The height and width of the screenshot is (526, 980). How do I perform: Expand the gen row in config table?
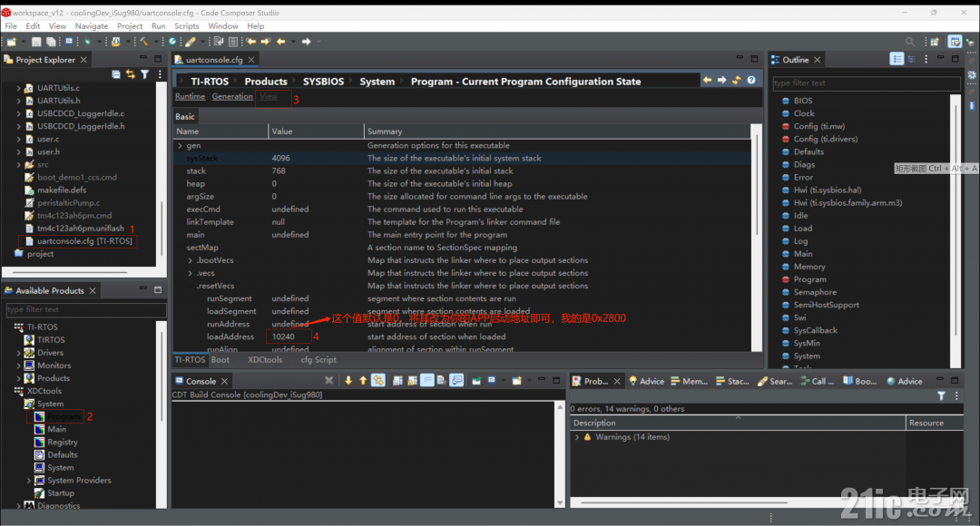(180, 145)
